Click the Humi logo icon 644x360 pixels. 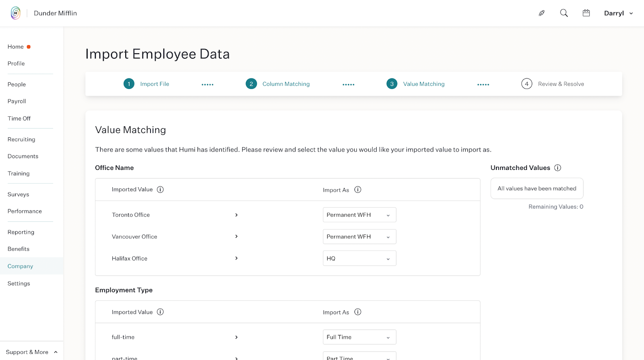(x=15, y=13)
